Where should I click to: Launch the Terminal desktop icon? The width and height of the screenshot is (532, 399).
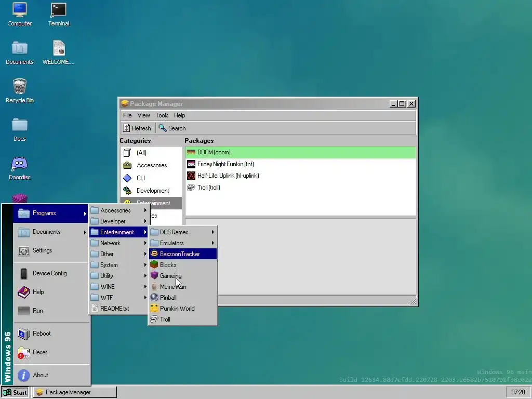coord(58,15)
